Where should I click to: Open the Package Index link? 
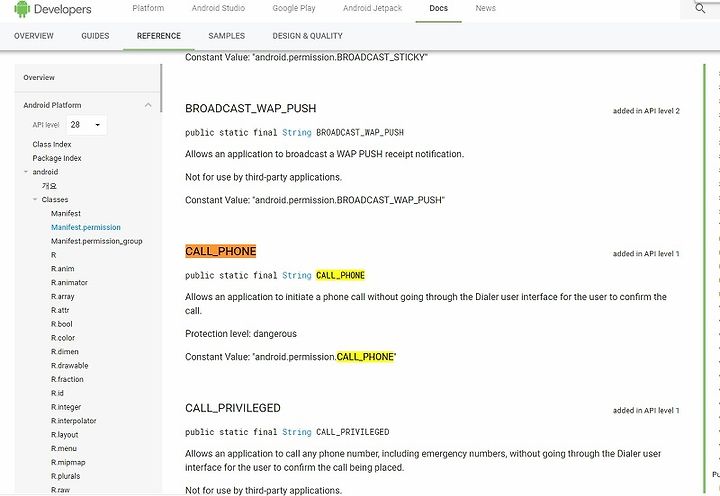[x=57, y=158]
